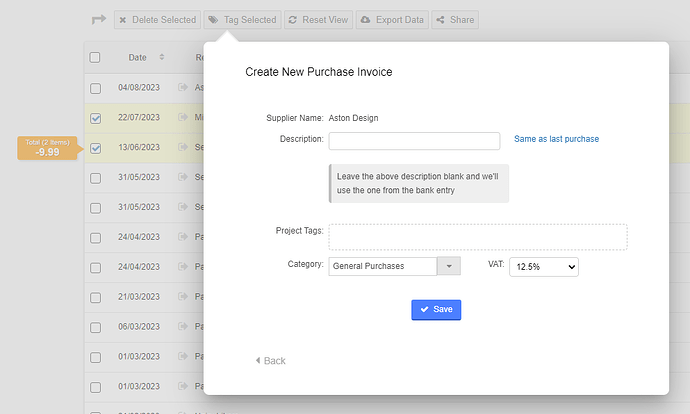Toggle the select-all checkbox in table header

click(x=95, y=58)
